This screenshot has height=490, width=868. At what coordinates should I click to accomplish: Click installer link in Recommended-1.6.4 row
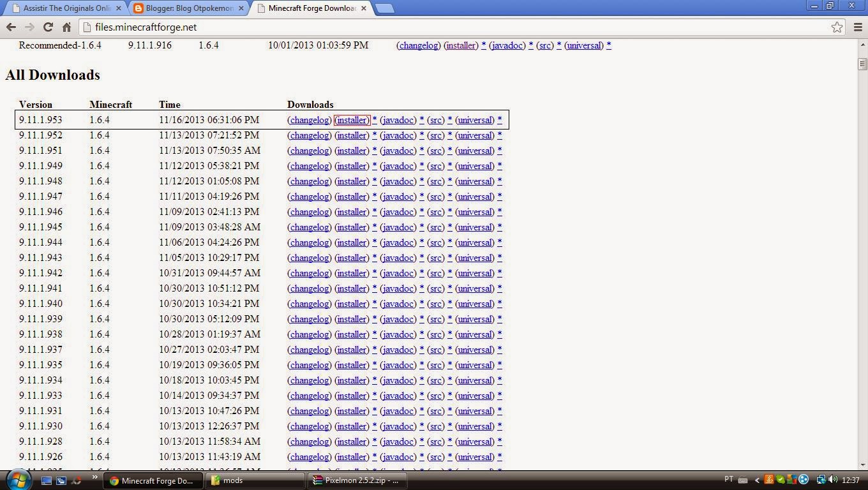pyautogui.click(x=461, y=45)
